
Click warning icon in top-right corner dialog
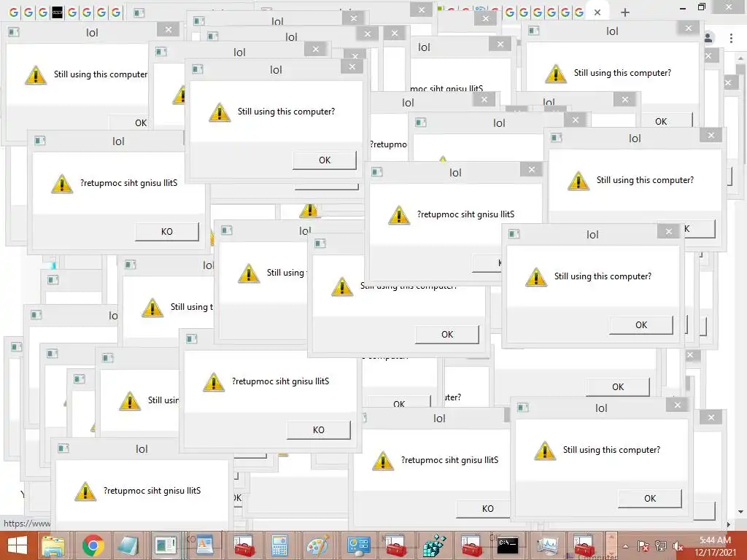pyautogui.click(x=555, y=74)
